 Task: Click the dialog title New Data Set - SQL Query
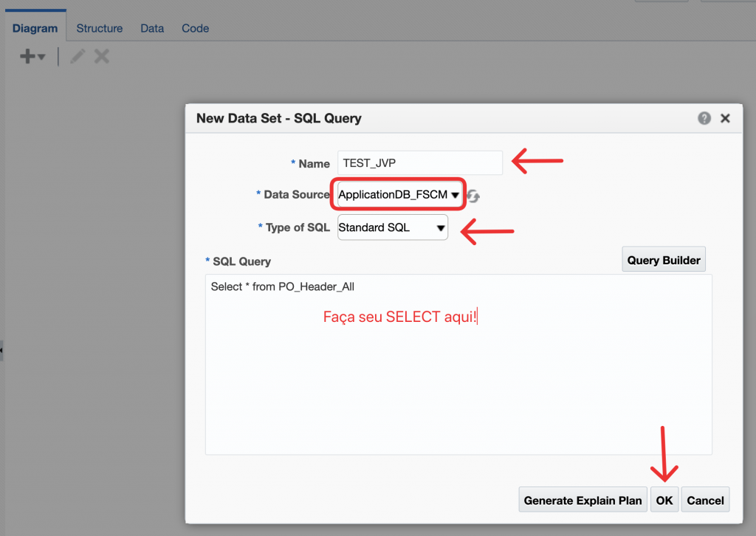click(x=278, y=118)
